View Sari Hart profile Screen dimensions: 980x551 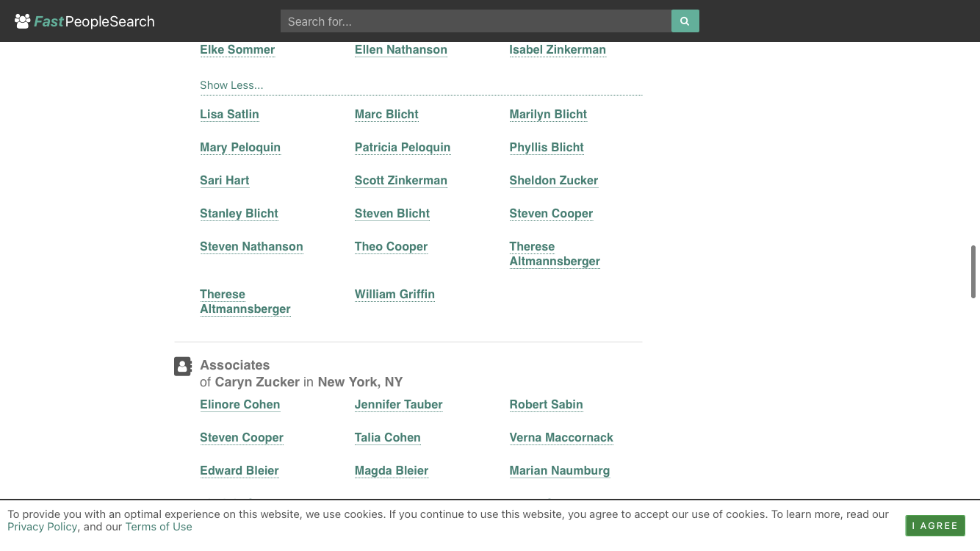pyautogui.click(x=225, y=181)
